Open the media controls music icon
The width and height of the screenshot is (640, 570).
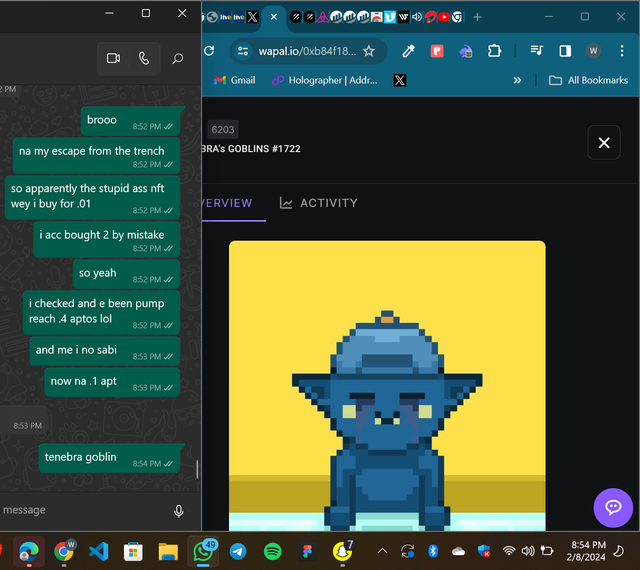click(x=536, y=51)
